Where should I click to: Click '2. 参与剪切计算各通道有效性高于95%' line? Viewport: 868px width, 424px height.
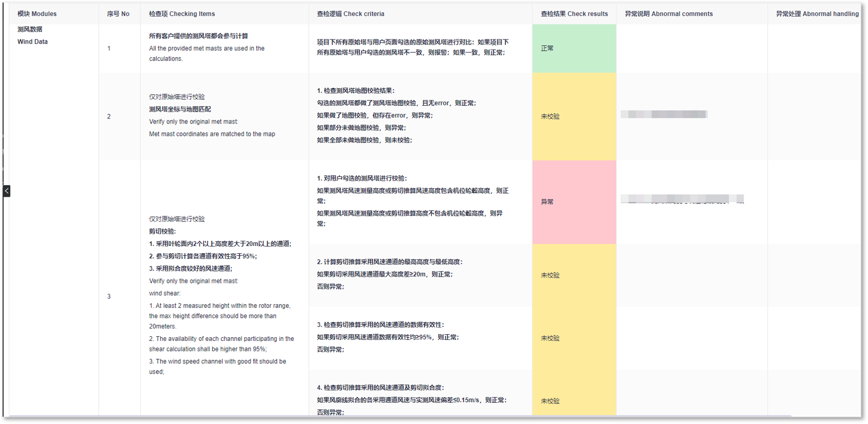(x=203, y=256)
